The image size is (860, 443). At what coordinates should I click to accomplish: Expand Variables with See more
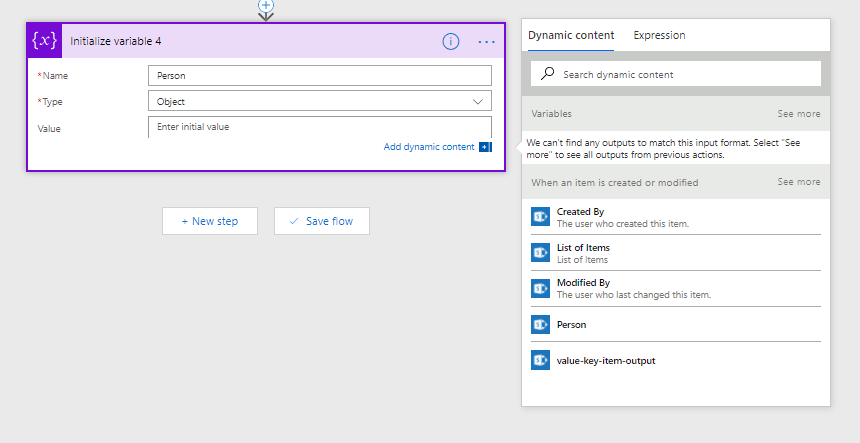pyautogui.click(x=799, y=113)
